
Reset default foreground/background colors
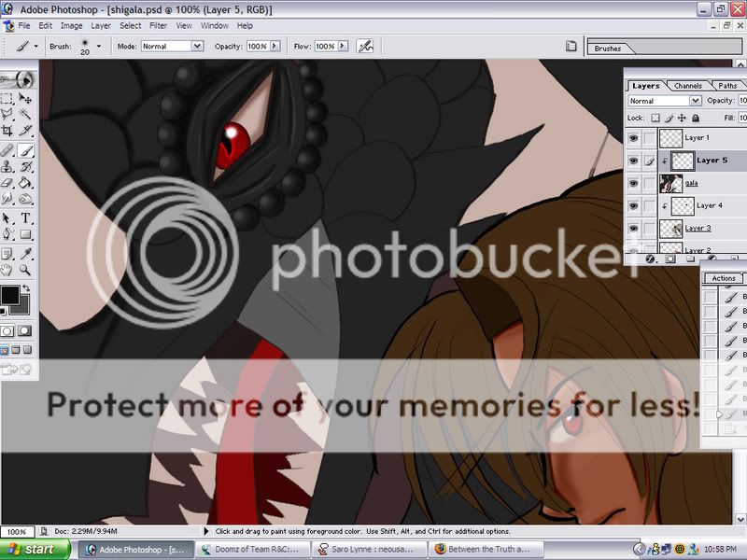point(4,312)
